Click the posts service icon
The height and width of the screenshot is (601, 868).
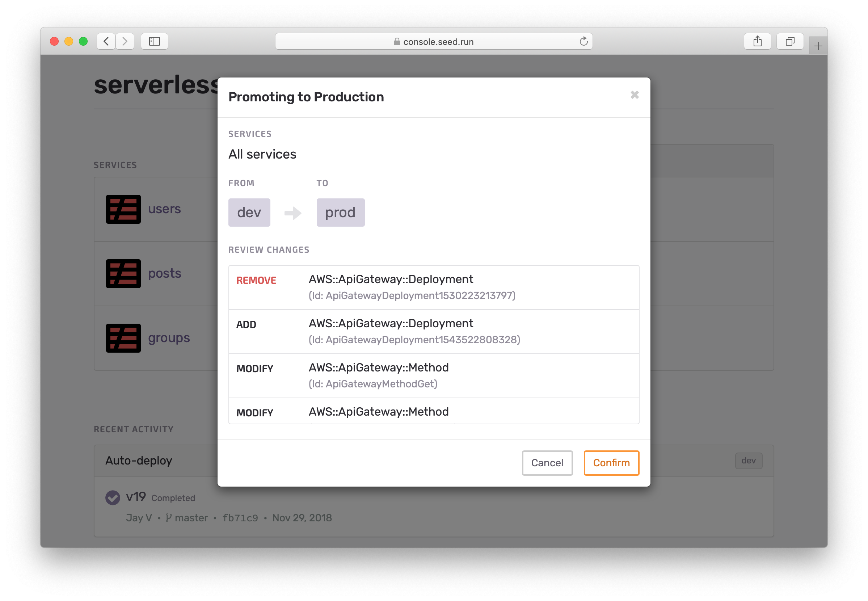click(123, 273)
